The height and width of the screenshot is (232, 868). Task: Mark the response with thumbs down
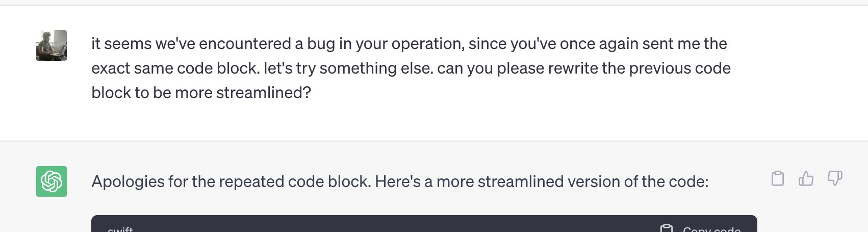point(835,178)
